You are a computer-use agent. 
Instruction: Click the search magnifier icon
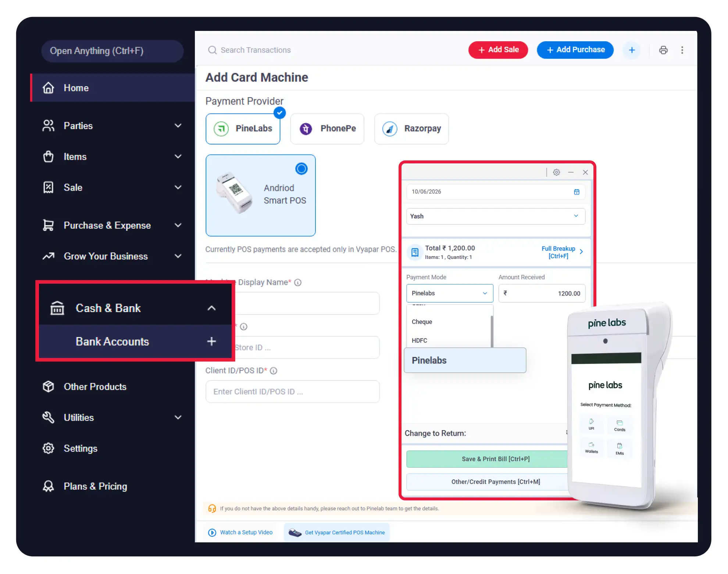212,50
